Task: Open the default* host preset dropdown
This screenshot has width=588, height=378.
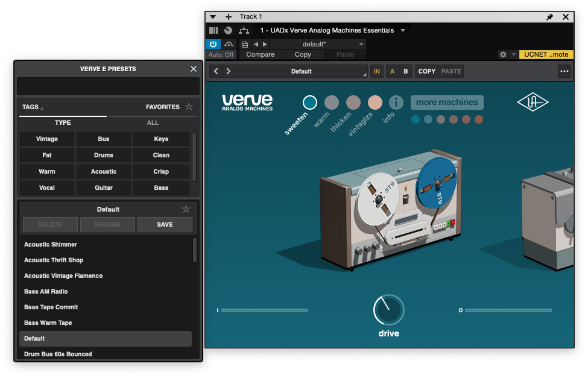Action: tap(317, 44)
